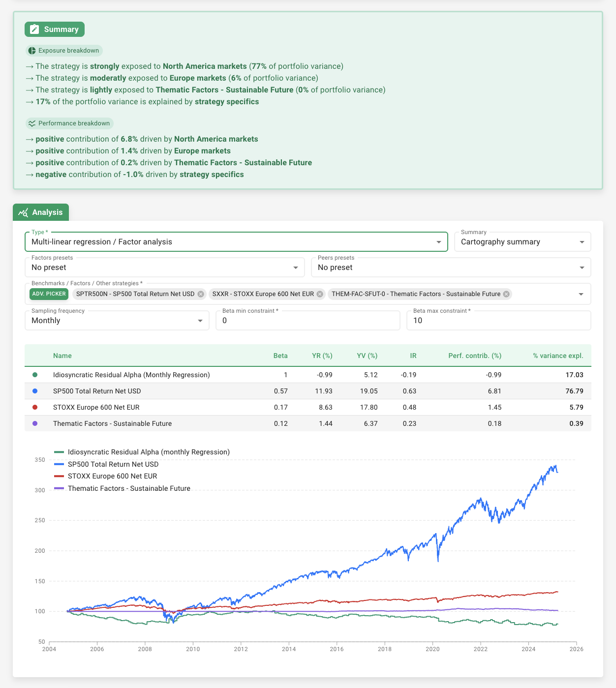The image size is (616, 688).
Task: Click the Performance breakdown trend icon
Action: [32, 123]
